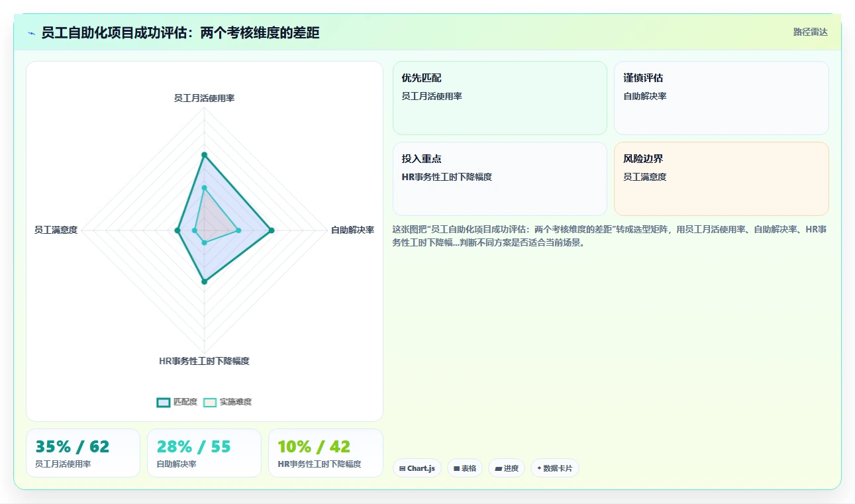This screenshot has width=855, height=504.
Task: Select the 表格 chip
Action: click(x=465, y=468)
